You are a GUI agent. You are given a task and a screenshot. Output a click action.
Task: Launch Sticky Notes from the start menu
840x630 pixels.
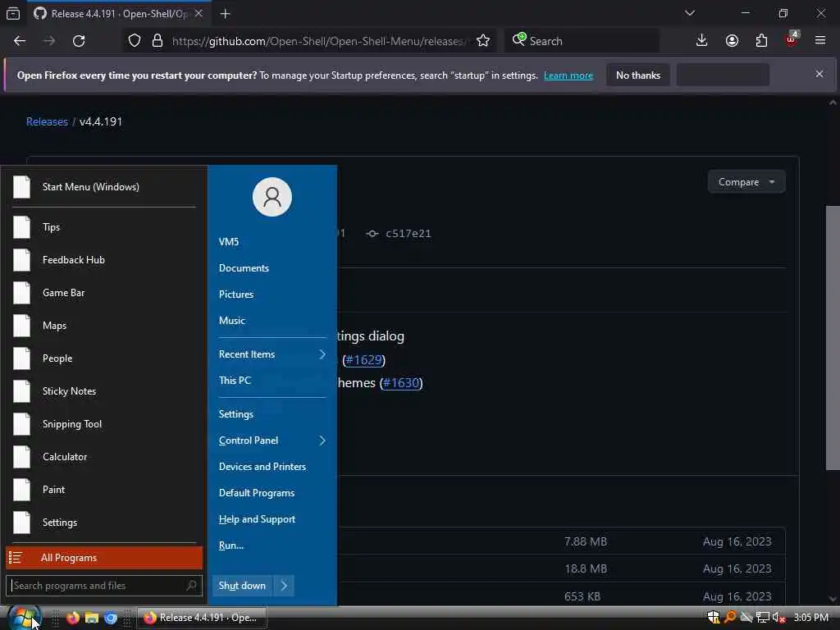(104, 391)
